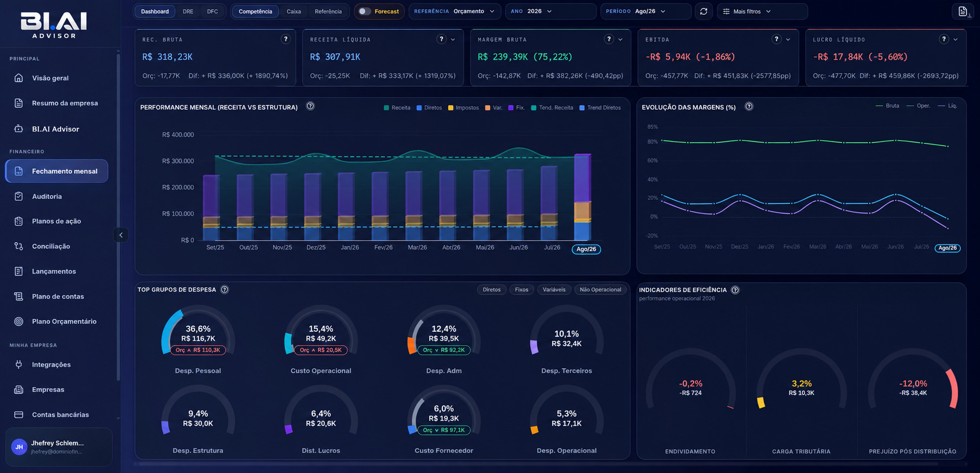This screenshot has height=473, width=980.
Task: Expand the EBITDA card chevron
Action: (x=788, y=39)
